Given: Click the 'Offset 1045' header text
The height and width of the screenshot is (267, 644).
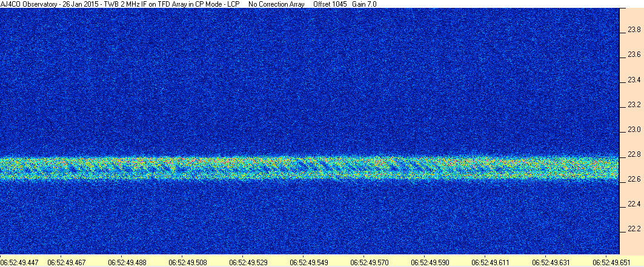Looking at the screenshot, I should point(330,4).
